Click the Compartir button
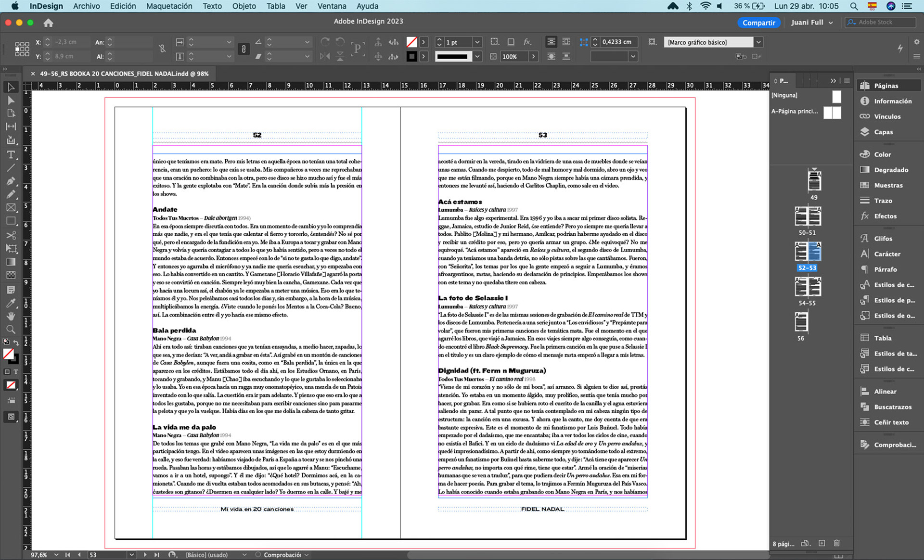The image size is (924, 560). 758,23
